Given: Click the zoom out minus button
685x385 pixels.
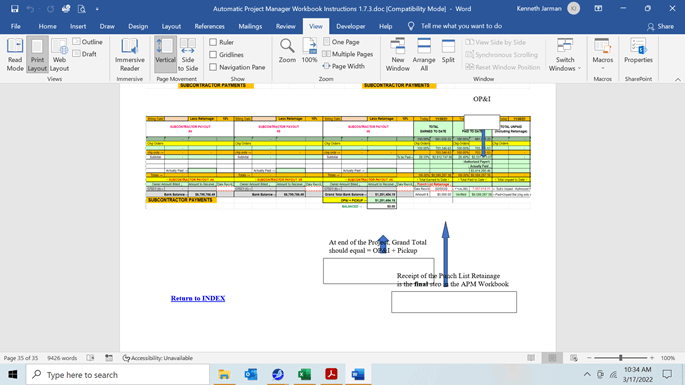Looking at the screenshot, I should (x=589, y=358).
